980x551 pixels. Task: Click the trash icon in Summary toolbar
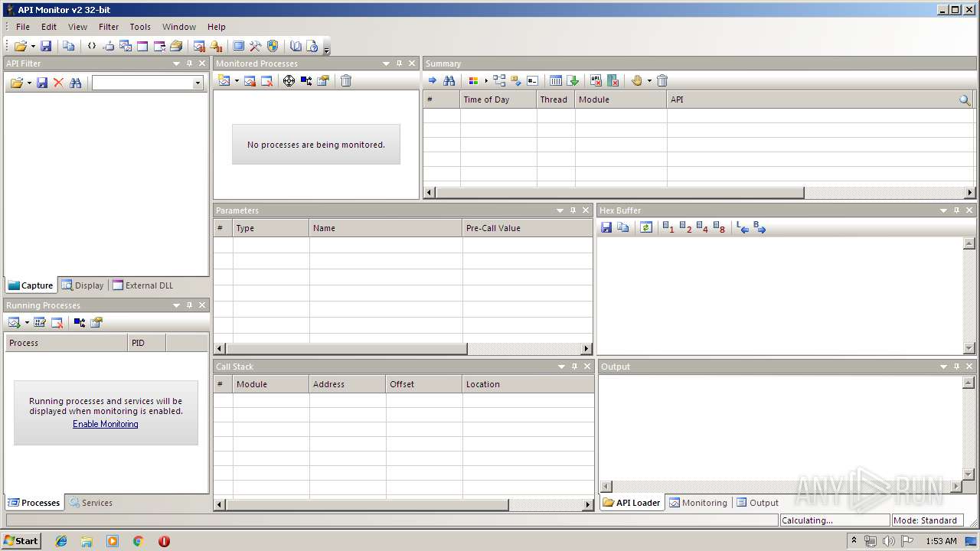point(662,80)
